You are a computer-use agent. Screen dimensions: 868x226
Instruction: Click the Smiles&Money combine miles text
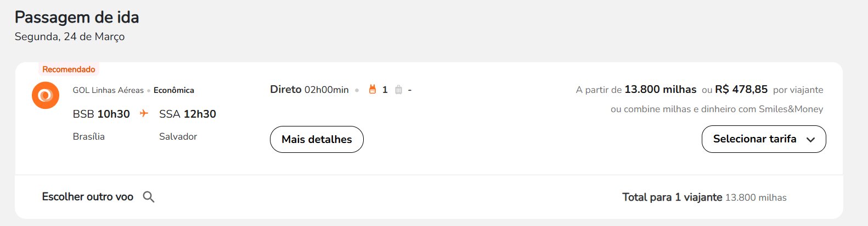[x=717, y=109]
